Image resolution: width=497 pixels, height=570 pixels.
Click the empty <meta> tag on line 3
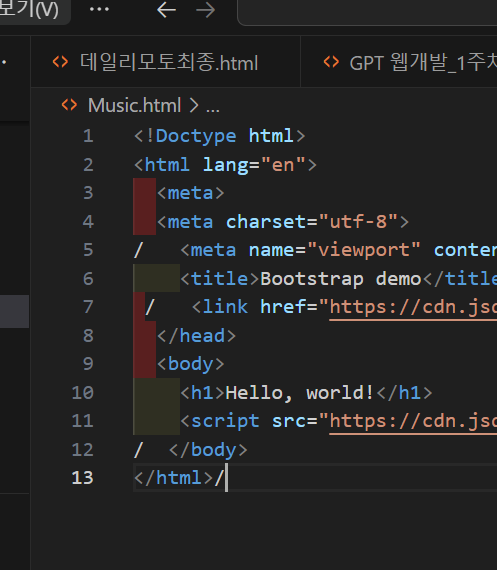(x=191, y=193)
